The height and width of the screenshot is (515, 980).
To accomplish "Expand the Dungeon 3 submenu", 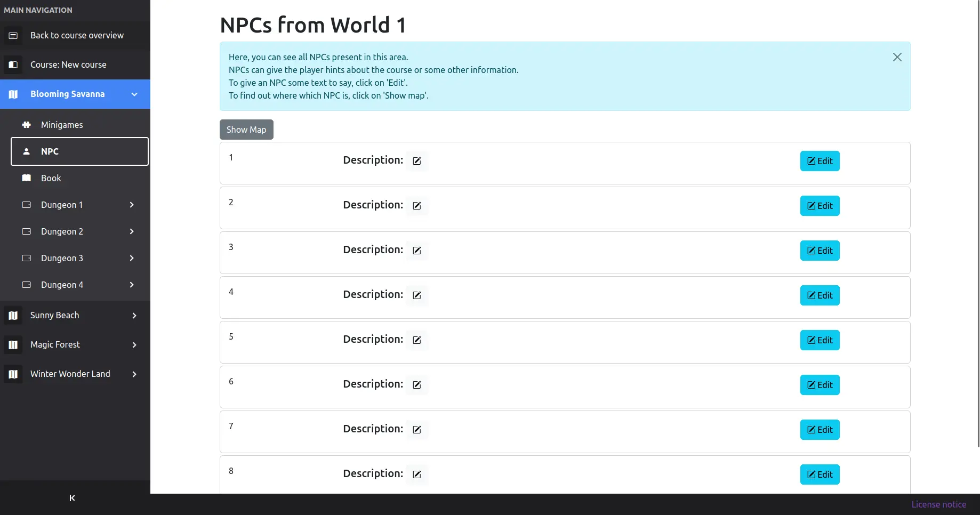I will [132, 258].
